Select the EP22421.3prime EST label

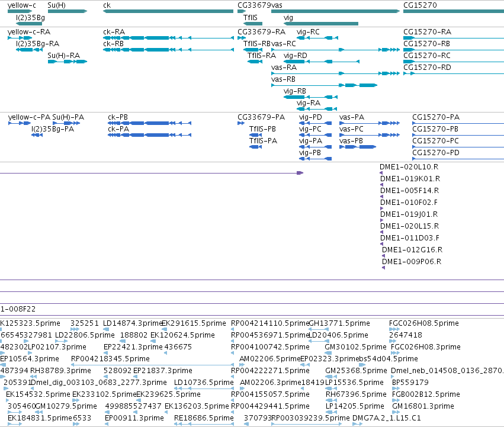[x=133, y=347]
